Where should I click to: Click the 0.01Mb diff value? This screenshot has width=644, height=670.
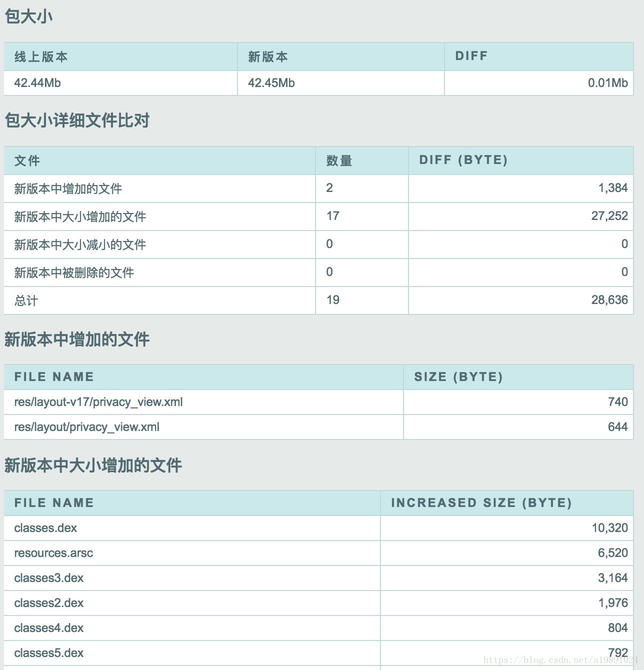coord(607,83)
